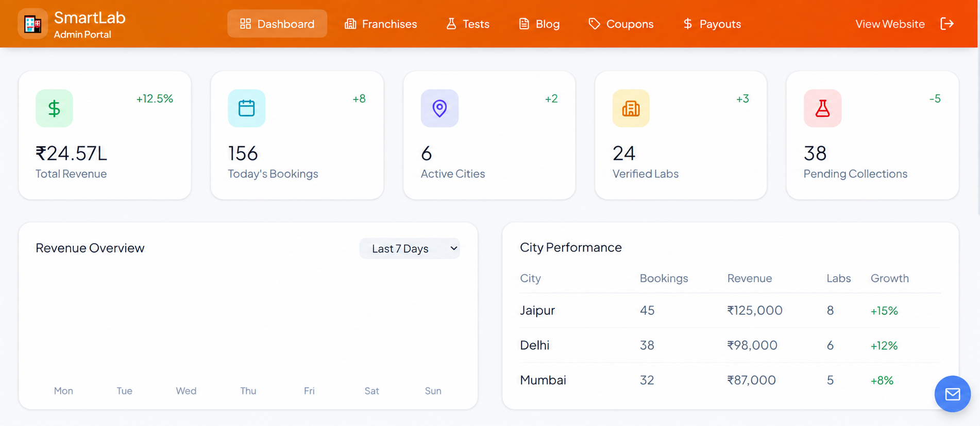Click the ₹24.57L revenue value
Viewport: 980px width, 426px height.
[x=71, y=153]
